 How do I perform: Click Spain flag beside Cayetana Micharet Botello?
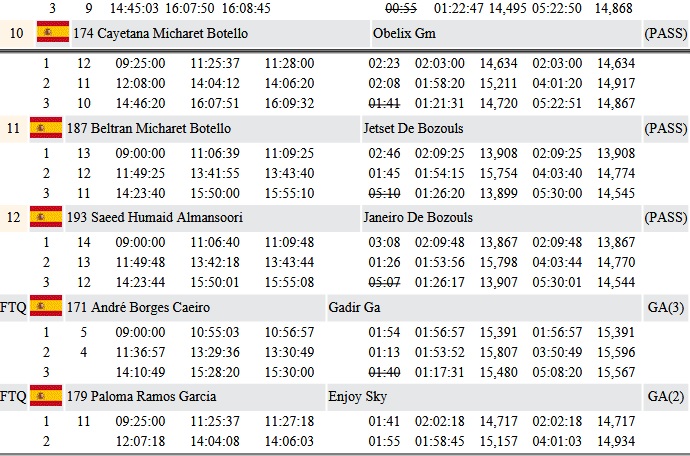(53, 32)
